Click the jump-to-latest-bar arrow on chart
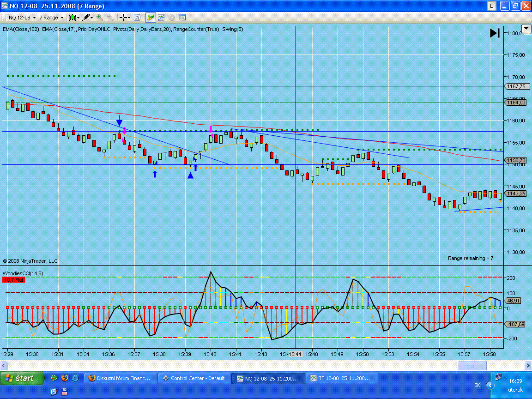The width and height of the screenshot is (532, 399). click(495, 33)
